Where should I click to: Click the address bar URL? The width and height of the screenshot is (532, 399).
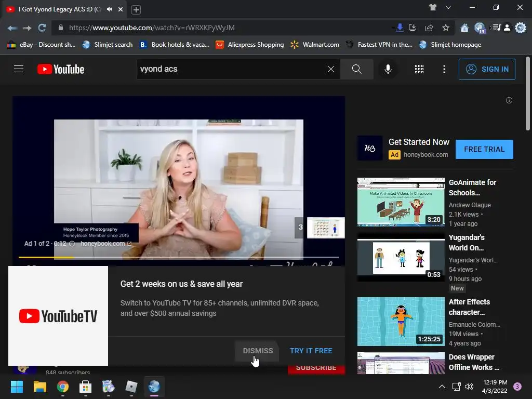pos(152,28)
